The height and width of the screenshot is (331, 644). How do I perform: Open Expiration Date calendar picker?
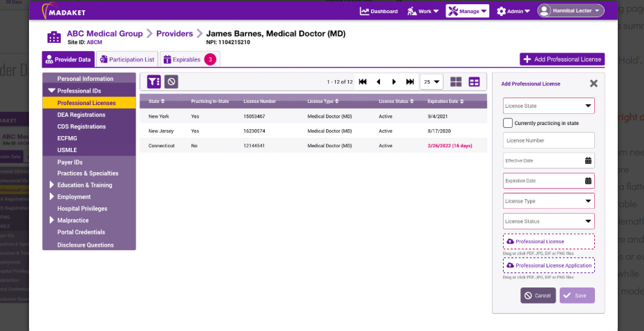tap(588, 180)
